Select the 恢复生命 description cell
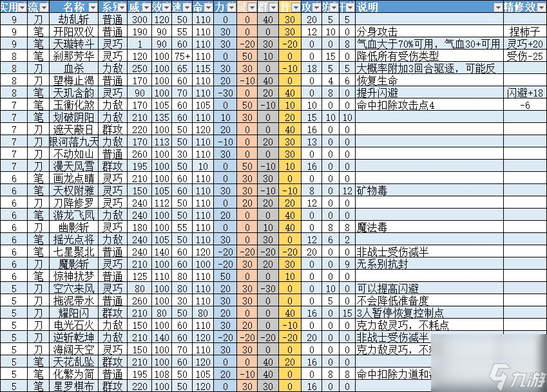This screenshot has width=547, height=392. pyautogui.click(x=429, y=80)
